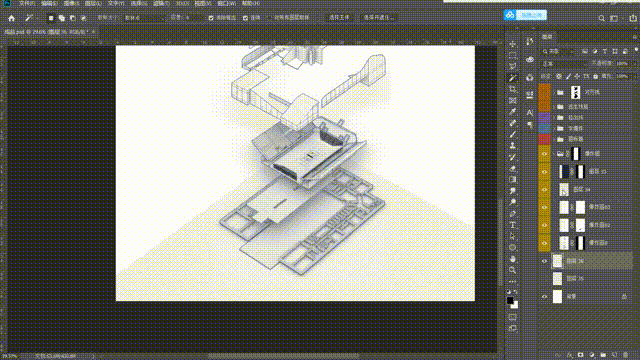Click the Select and Mask button
Screen dimensions: 640x360
tap(378, 18)
